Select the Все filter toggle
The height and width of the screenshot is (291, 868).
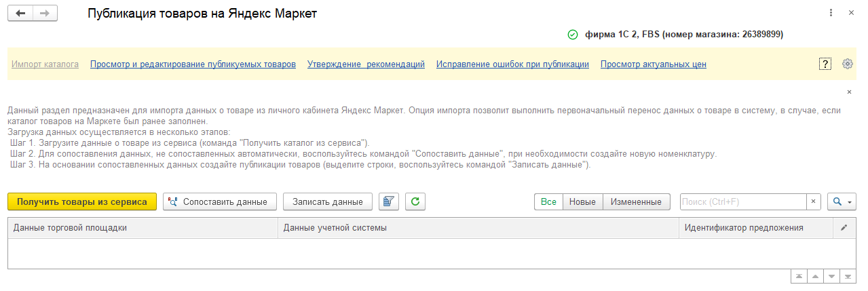coord(548,202)
